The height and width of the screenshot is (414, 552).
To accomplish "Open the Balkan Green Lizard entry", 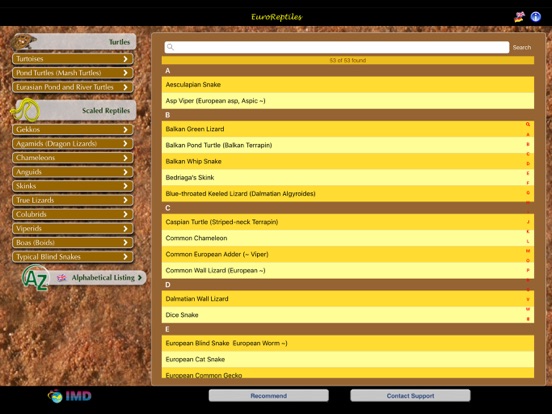I will (348, 129).
